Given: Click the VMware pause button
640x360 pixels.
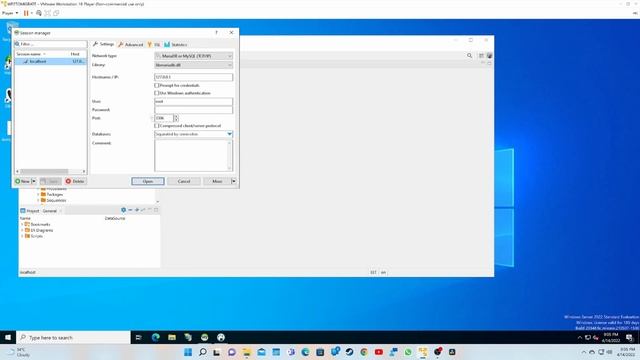Looking at the screenshot, I should point(26,13).
